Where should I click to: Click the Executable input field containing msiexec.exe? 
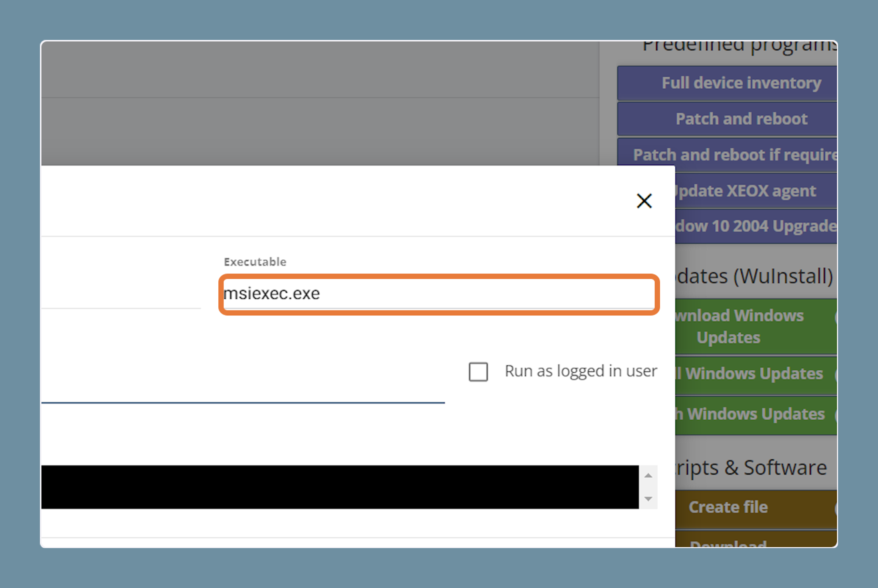pos(439,294)
